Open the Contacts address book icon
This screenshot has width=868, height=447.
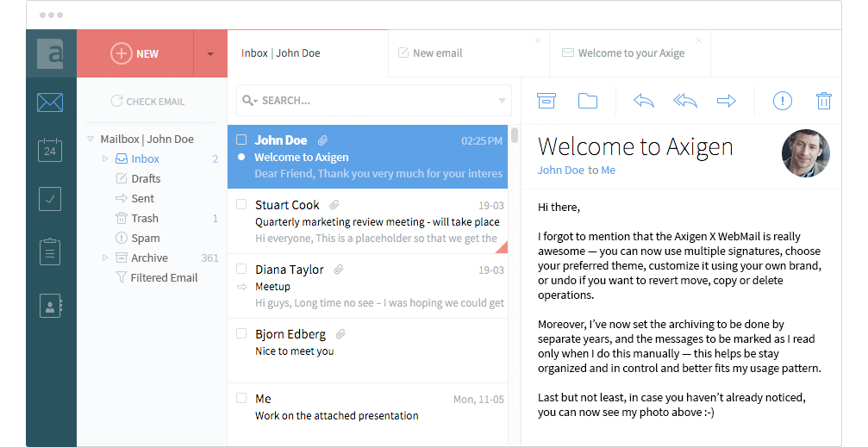[50, 305]
